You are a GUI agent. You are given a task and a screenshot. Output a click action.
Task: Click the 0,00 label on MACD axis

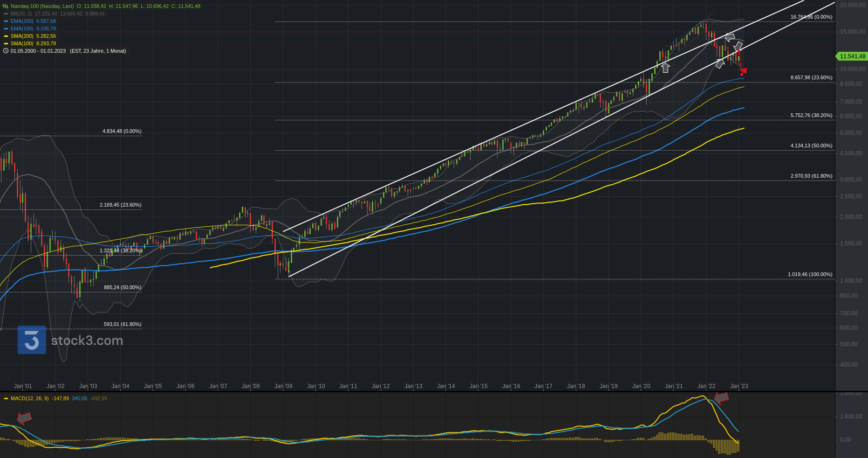(846, 440)
